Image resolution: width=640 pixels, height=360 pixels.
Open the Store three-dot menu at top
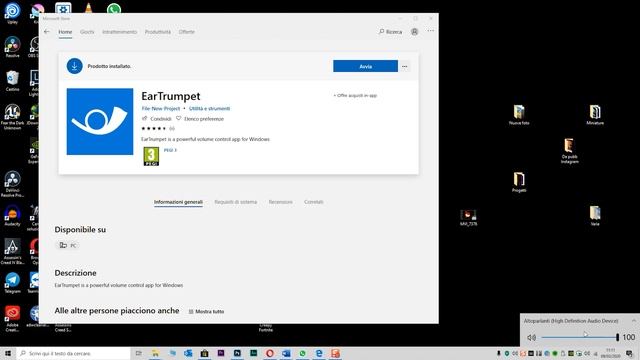coord(431,31)
